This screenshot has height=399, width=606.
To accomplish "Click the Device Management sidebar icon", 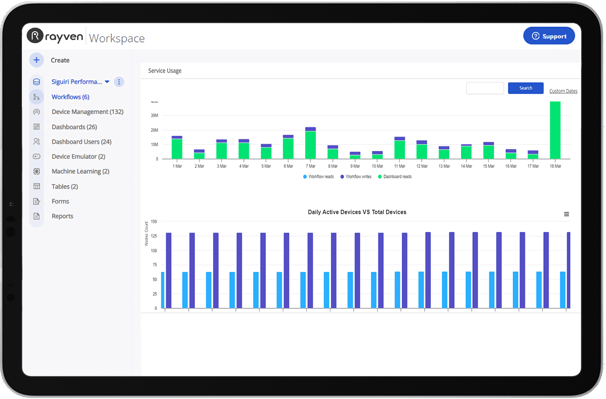I will 36,112.
